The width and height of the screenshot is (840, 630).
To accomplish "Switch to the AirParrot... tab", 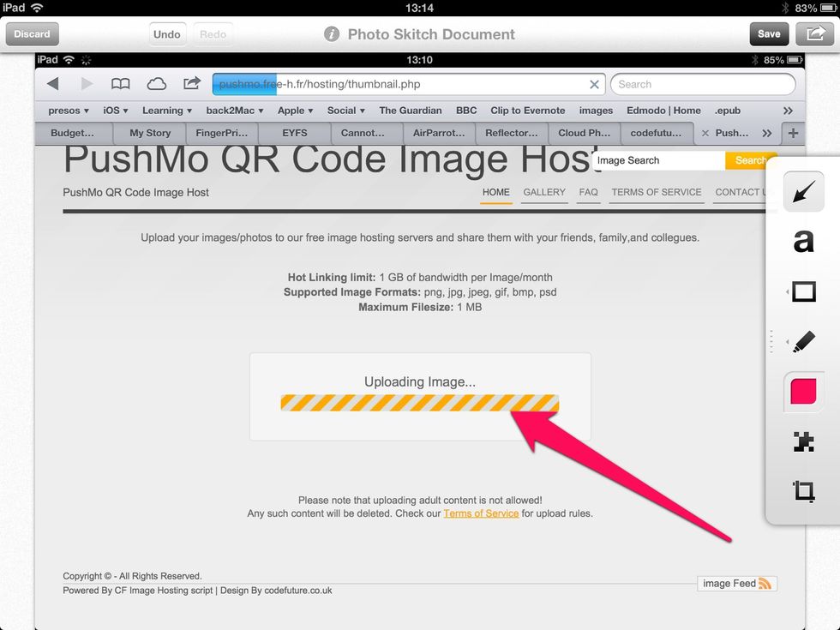I will click(x=439, y=133).
